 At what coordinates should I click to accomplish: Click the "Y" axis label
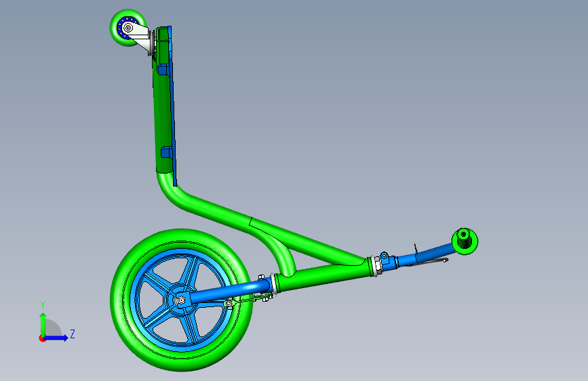(x=43, y=305)
